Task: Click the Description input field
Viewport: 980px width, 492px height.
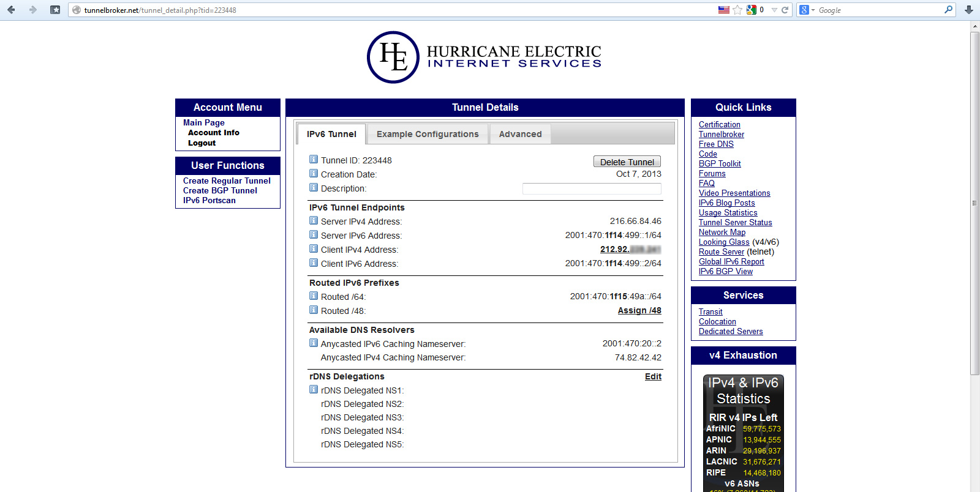Action: point(591,188)
